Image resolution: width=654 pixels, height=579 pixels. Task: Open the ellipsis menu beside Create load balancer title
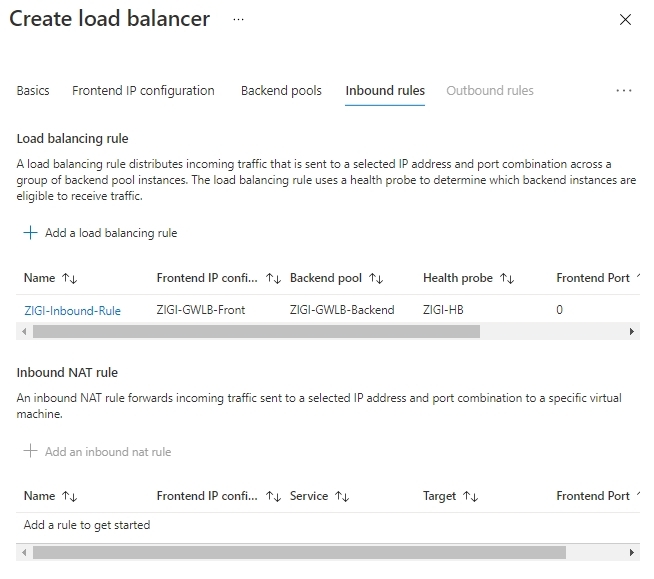[239, 20]
